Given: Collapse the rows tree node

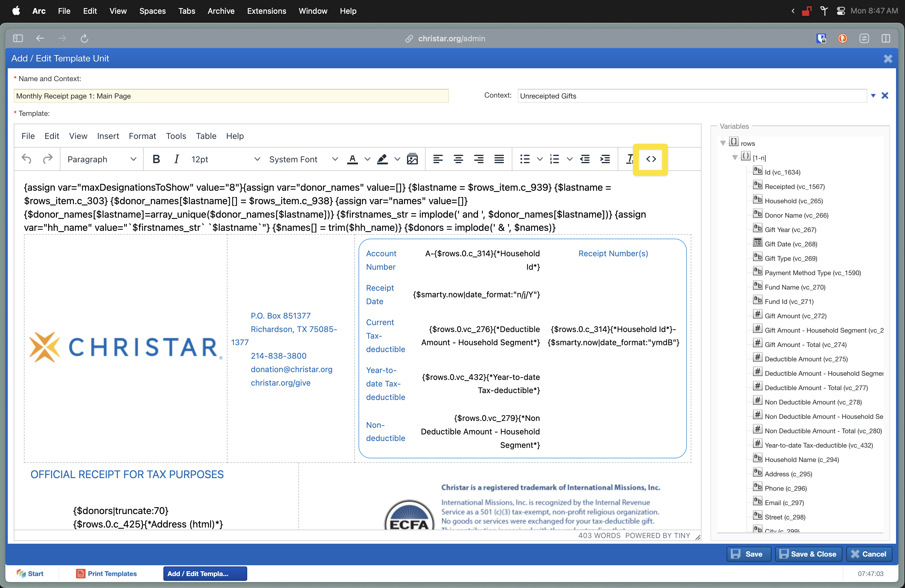Looking at the screenshot, I should click(723, 143).
